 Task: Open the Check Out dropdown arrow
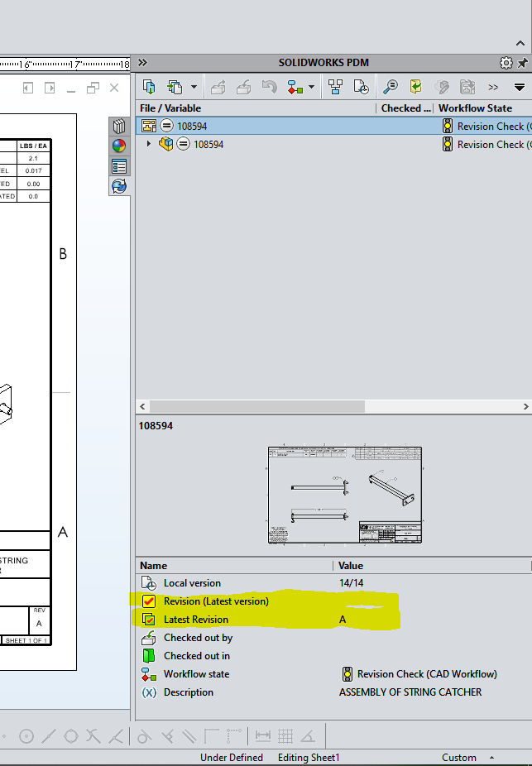(194, 86)
